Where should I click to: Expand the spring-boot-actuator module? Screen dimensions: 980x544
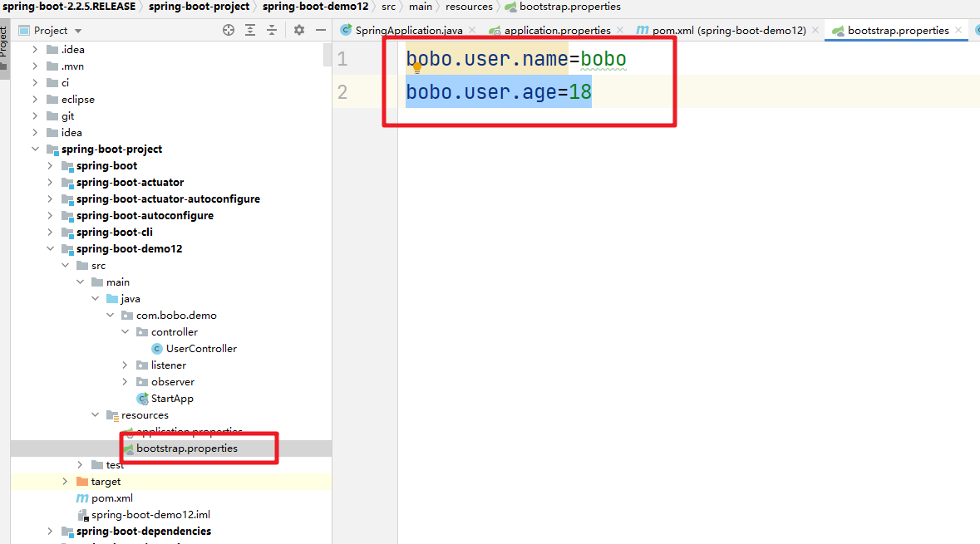coord(51,183)
